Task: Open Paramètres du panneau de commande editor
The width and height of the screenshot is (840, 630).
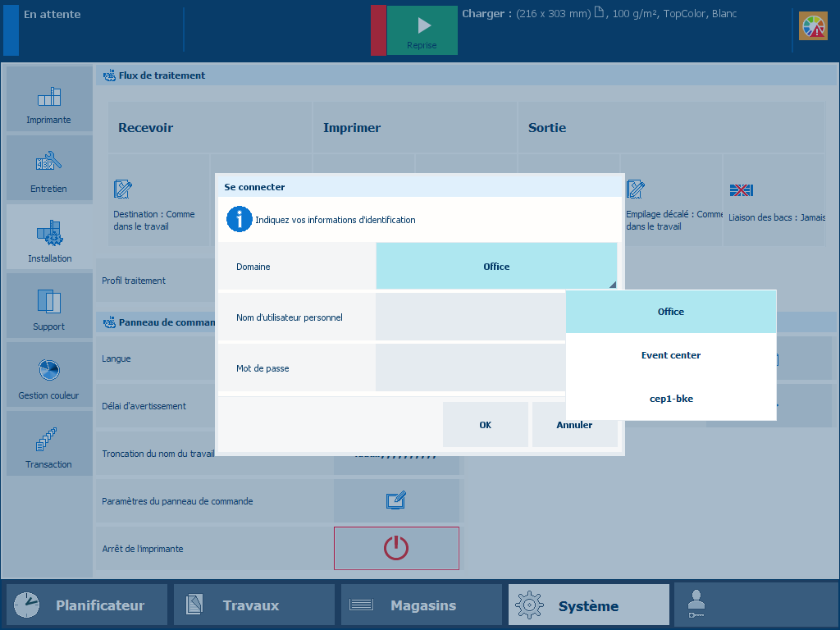Action: [397, 500]
